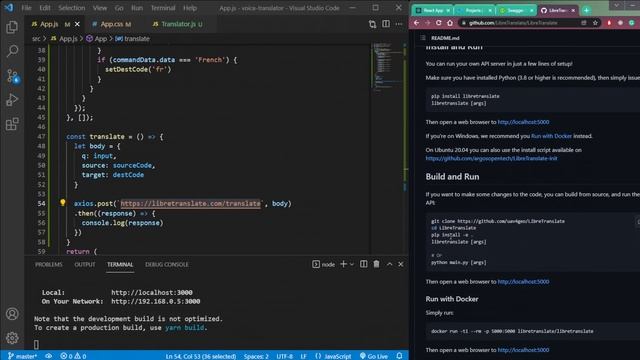Click src folder in breadcrumb
The width and height of the screenshot is (640, 360).
pos(36,39)
